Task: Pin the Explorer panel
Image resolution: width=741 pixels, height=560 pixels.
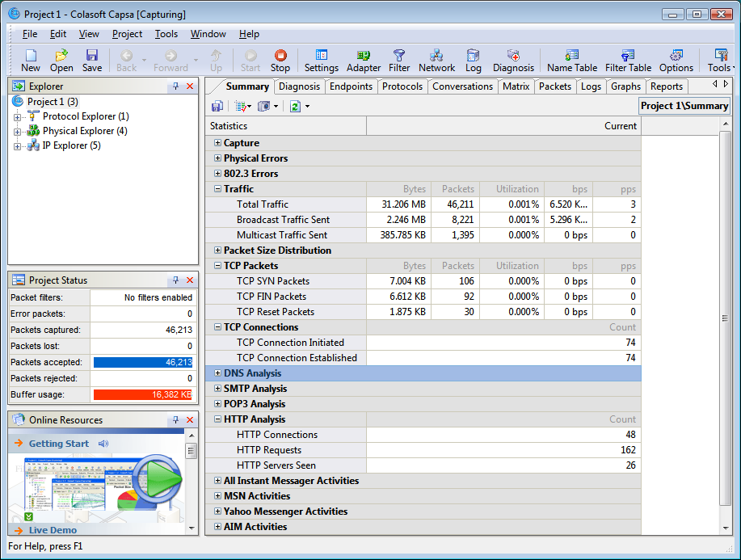Action: click(x=176, y=86)
